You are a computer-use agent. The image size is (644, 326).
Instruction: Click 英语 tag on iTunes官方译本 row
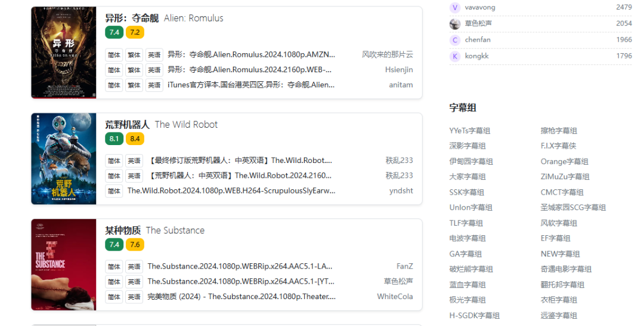(154, 85)
